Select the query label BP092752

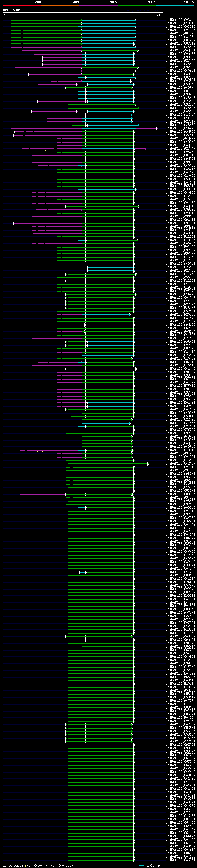pyautogui.click(x=11, y=10)
